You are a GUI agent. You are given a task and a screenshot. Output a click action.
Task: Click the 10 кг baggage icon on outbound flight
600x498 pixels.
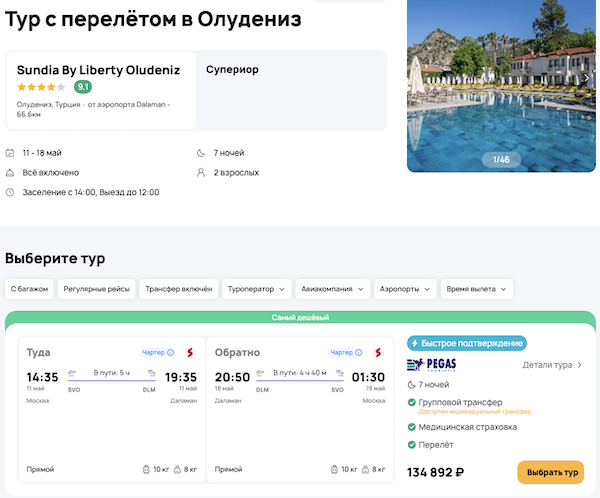[x=145, y=469]
